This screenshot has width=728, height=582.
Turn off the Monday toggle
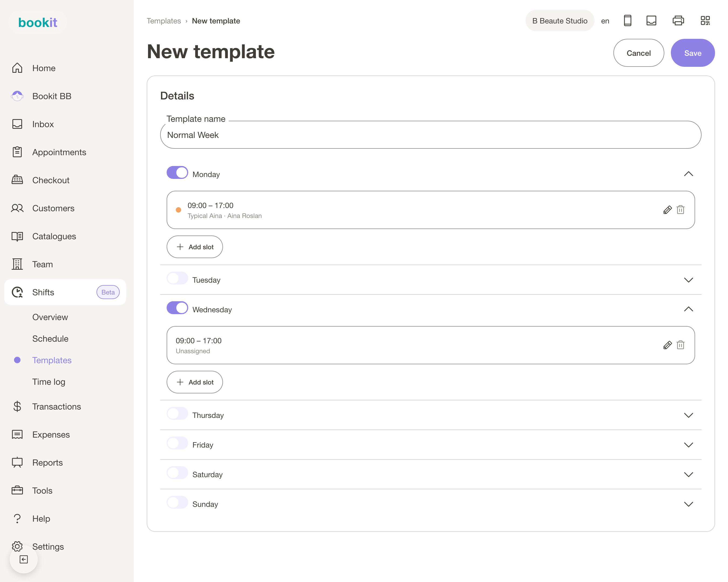[177, 172]
